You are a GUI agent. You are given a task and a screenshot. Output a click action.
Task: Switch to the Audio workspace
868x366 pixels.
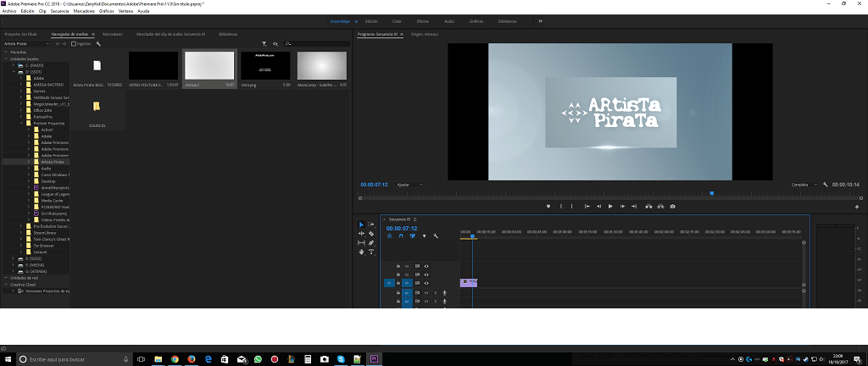coord(449,21)
